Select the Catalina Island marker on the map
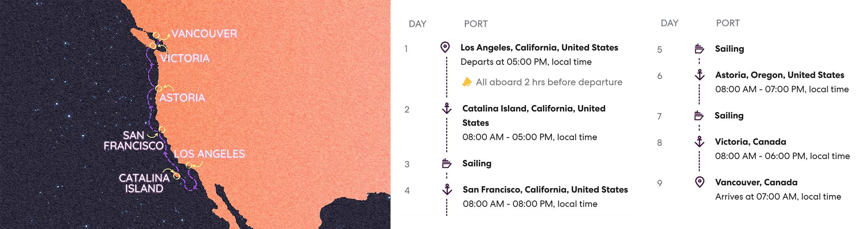 pyautogui.click(x=177, y=176)
